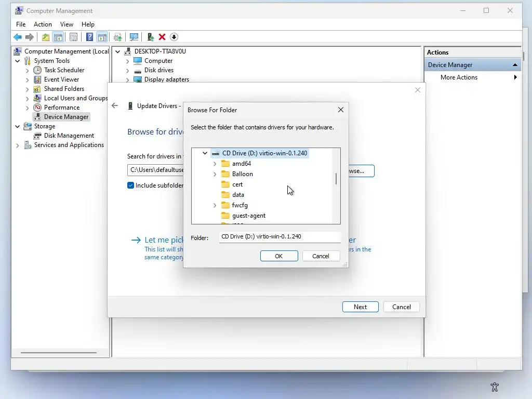Close the Browse For Folder dialog
532x399 pixels.
click(x=341, y=110)
